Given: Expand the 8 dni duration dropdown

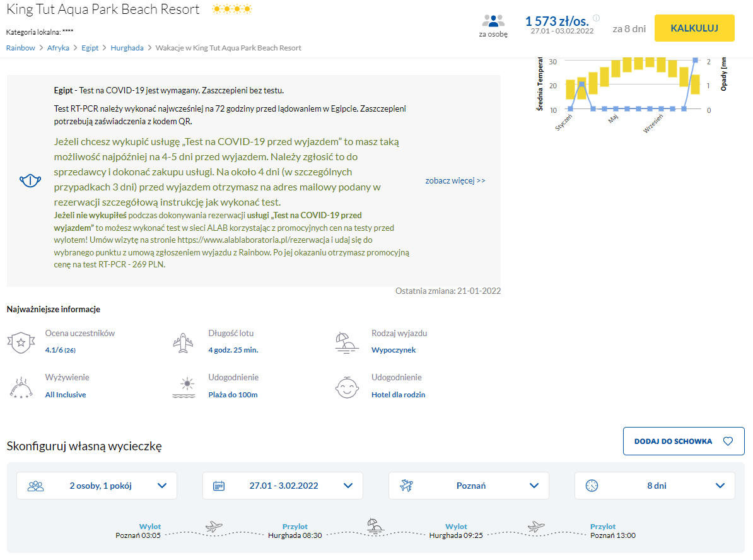Looking at the screenshot, I should pos(654,486).
